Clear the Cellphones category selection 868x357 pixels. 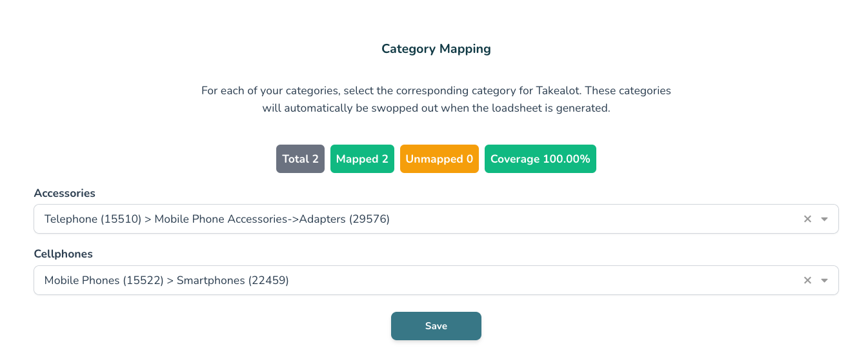pos(807,280)
